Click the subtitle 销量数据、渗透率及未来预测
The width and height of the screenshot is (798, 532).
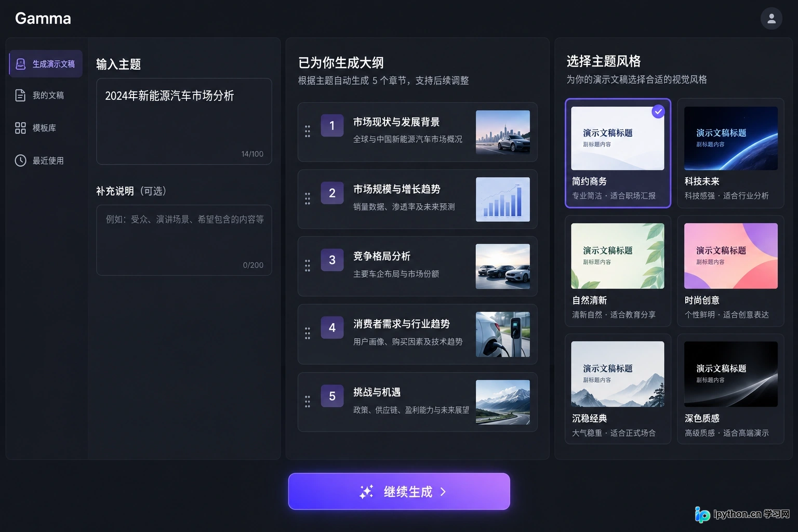click(404, 207)
